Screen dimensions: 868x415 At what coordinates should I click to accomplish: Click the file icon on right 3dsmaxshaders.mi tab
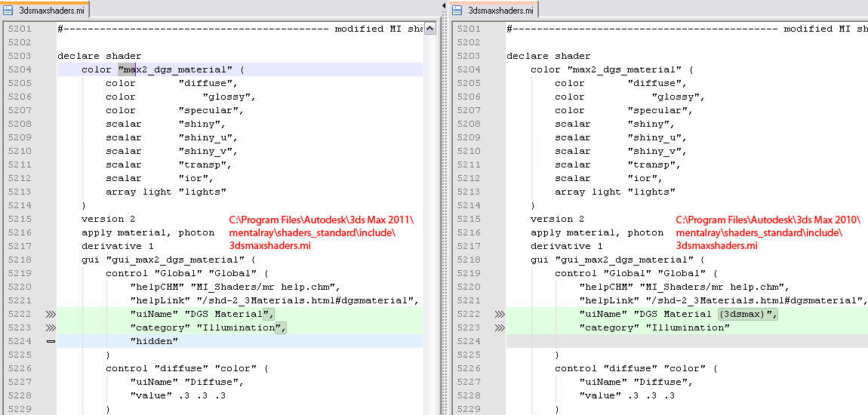point(457,9)
